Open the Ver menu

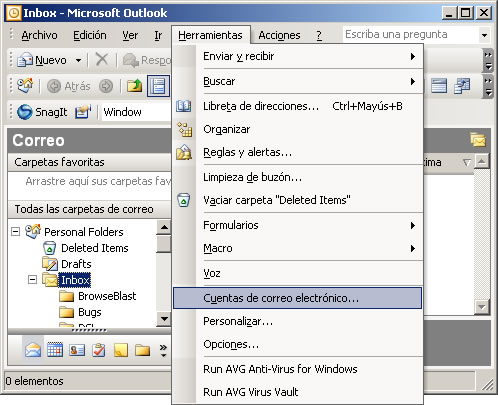tap(130, 35)
